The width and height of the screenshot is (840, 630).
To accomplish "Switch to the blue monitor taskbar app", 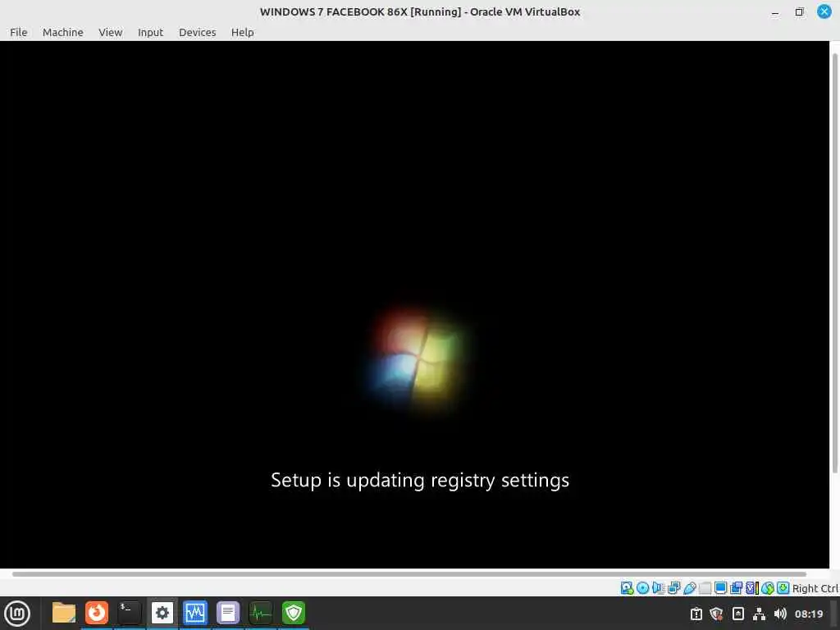I will (x=194, y=613).
